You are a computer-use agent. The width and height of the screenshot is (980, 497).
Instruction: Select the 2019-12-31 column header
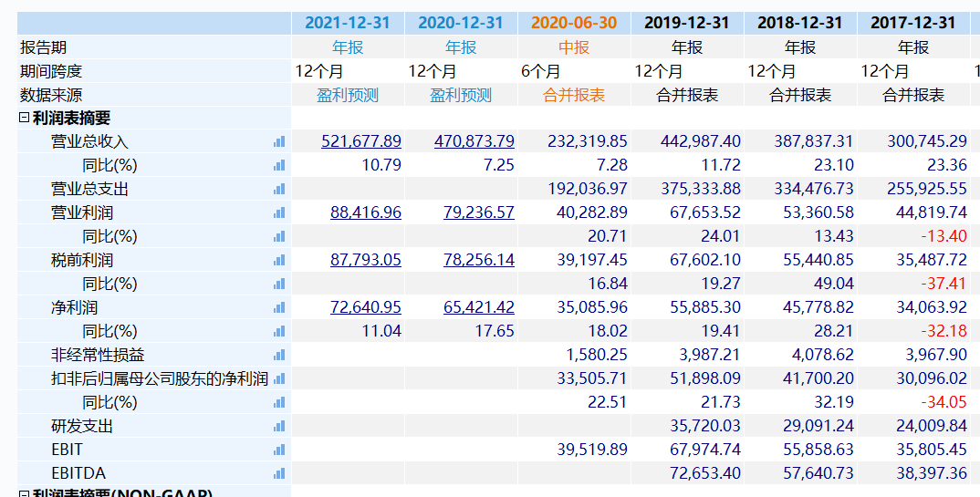tap(687, 23)
